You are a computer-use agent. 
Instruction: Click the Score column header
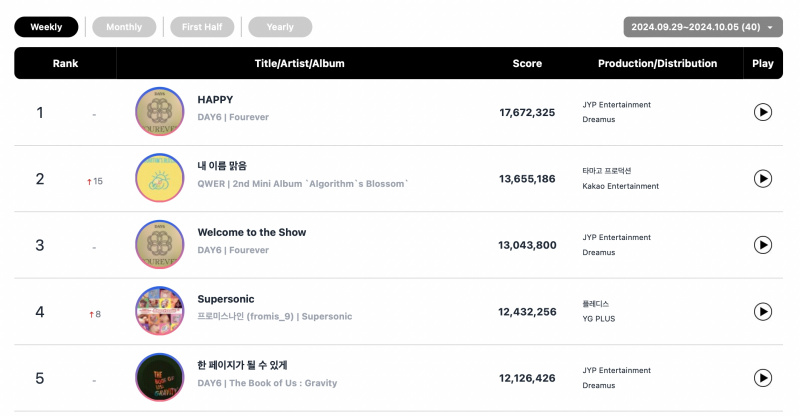tap(527, 63)
